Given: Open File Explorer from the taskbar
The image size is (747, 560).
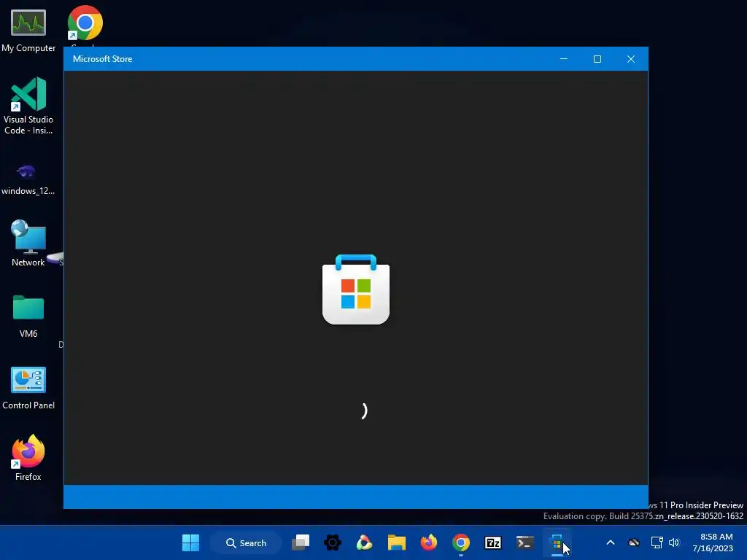Looking at the screenshot, I should [396, 542].
